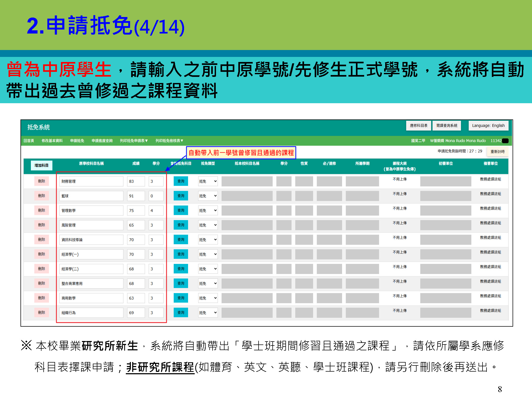Click the 原學校科目名稱 column header

pos(91,164)
